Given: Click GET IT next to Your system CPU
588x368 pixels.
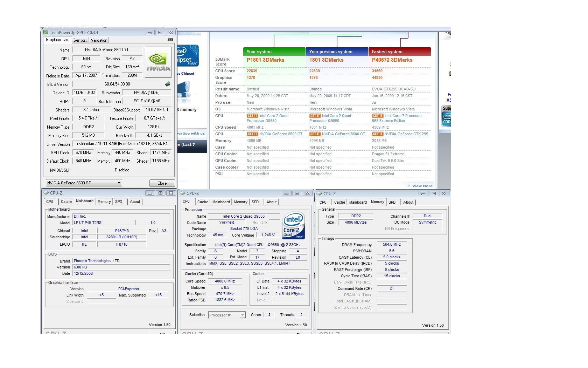Looking at the screenshot, I should (252, 116).
